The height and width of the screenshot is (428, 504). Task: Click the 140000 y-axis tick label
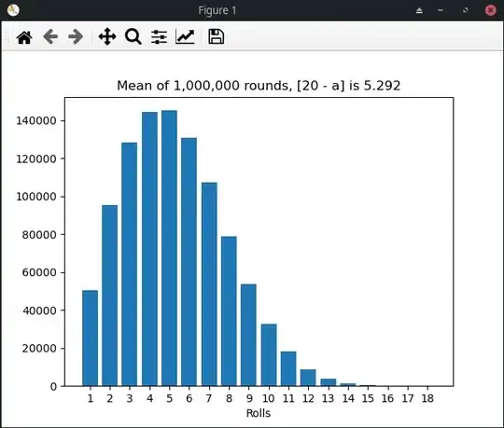[36, 120]
